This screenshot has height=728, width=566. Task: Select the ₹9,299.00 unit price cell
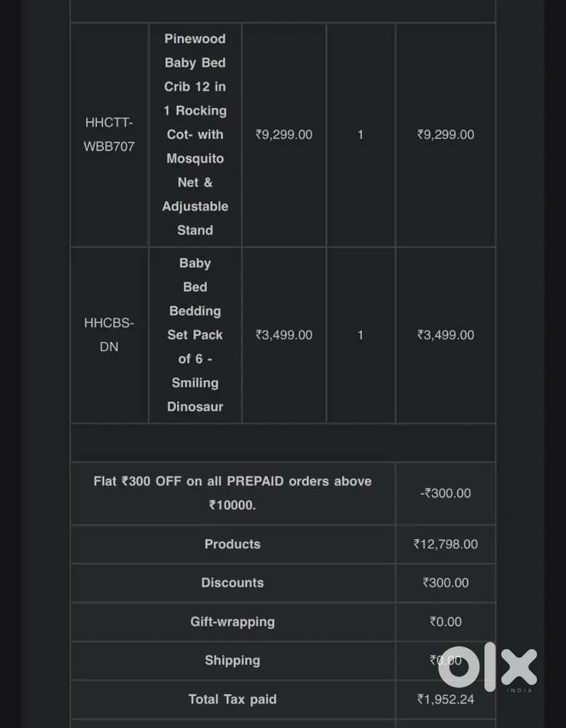coord(284,135)
